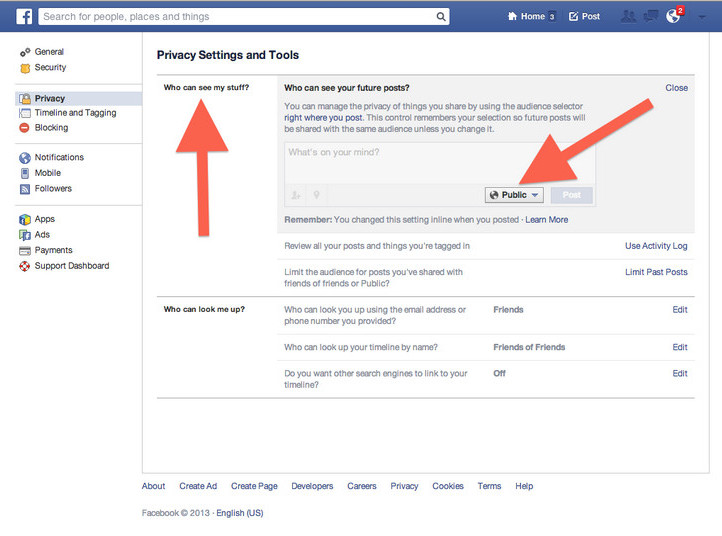Click the Apps cube icon
This screenshot has width=722, height=536.
25,220
